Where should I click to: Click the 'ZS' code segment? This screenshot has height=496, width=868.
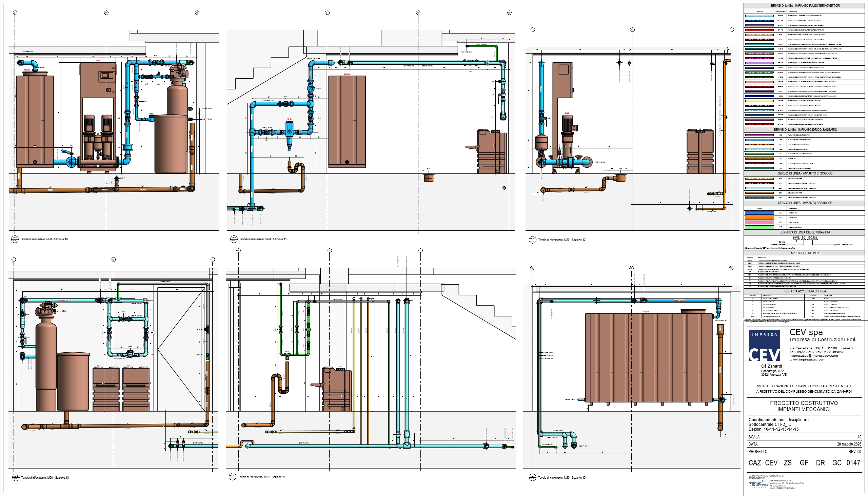tap(788, 463)
